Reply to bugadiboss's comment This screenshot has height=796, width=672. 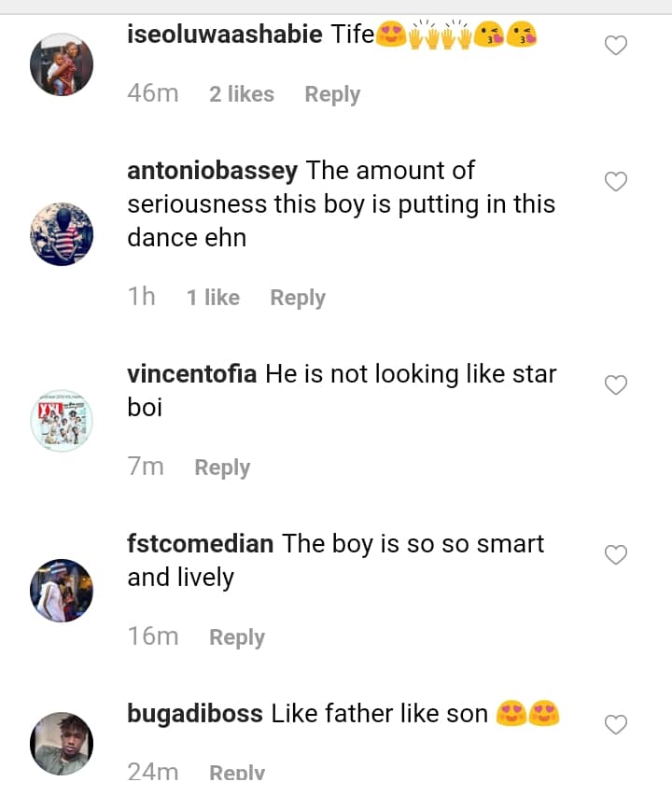point(237,773)
